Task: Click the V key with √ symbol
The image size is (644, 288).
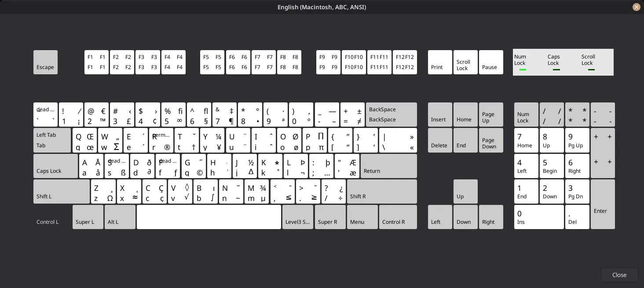Action: pos(180,191)
